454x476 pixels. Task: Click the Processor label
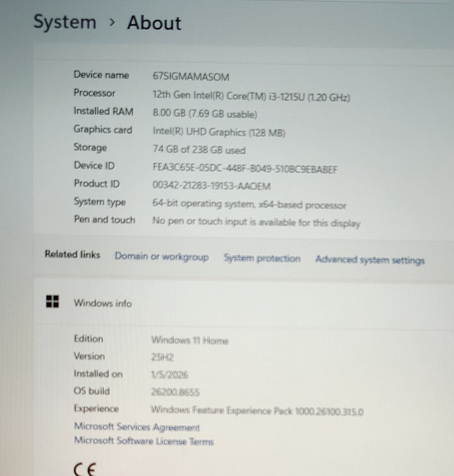94,93
